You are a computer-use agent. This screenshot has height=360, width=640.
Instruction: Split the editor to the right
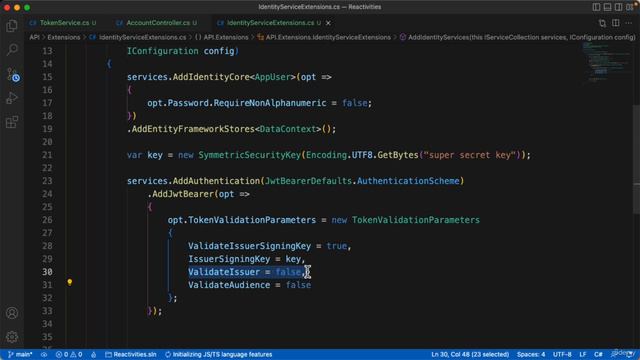[x=616, y=23]
